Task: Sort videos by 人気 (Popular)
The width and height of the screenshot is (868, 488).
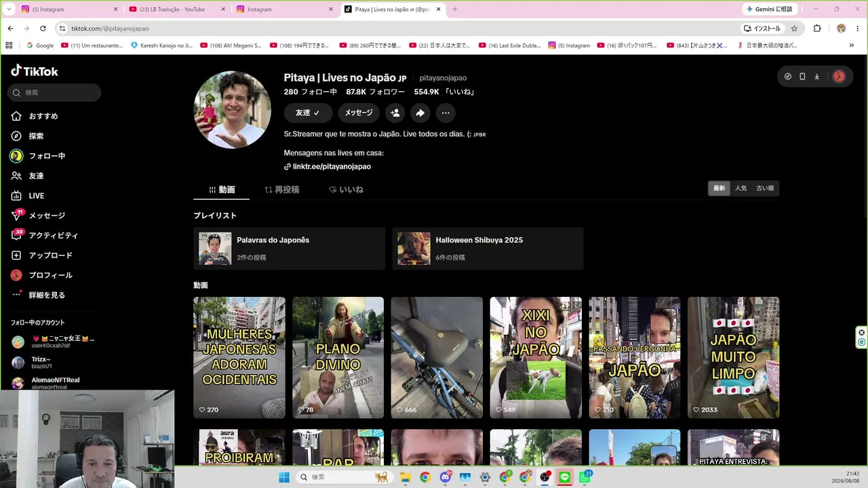Action: 741,188
